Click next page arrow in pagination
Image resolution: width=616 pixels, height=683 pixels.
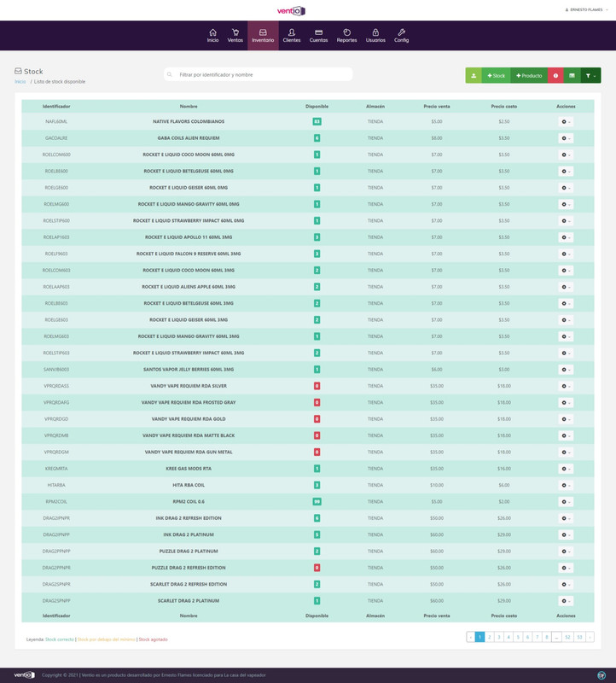tap(590, 637)
